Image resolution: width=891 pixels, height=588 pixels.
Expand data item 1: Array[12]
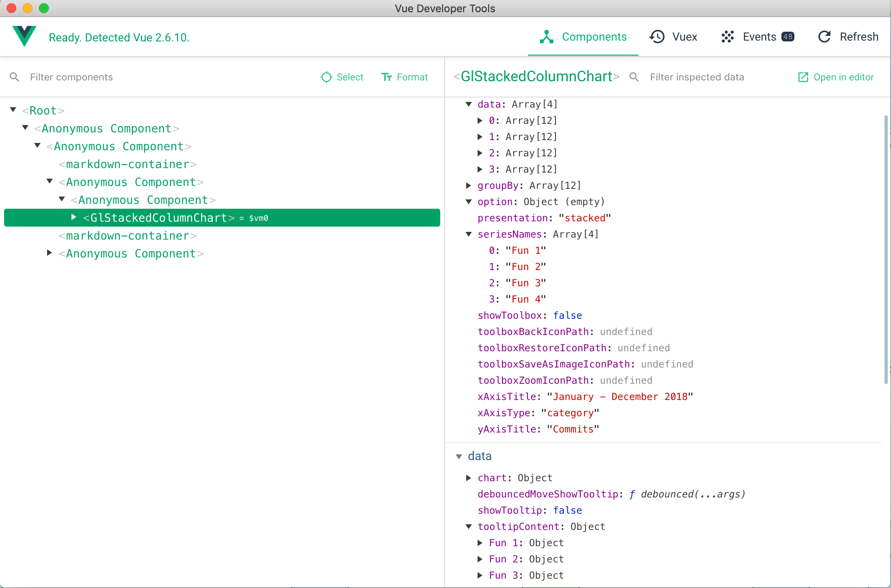[480, 137]
